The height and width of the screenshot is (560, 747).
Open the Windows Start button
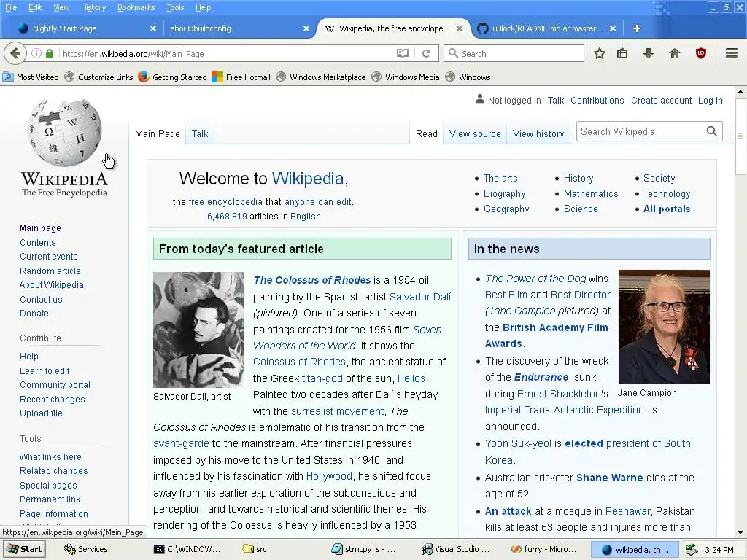coord(24,549)
